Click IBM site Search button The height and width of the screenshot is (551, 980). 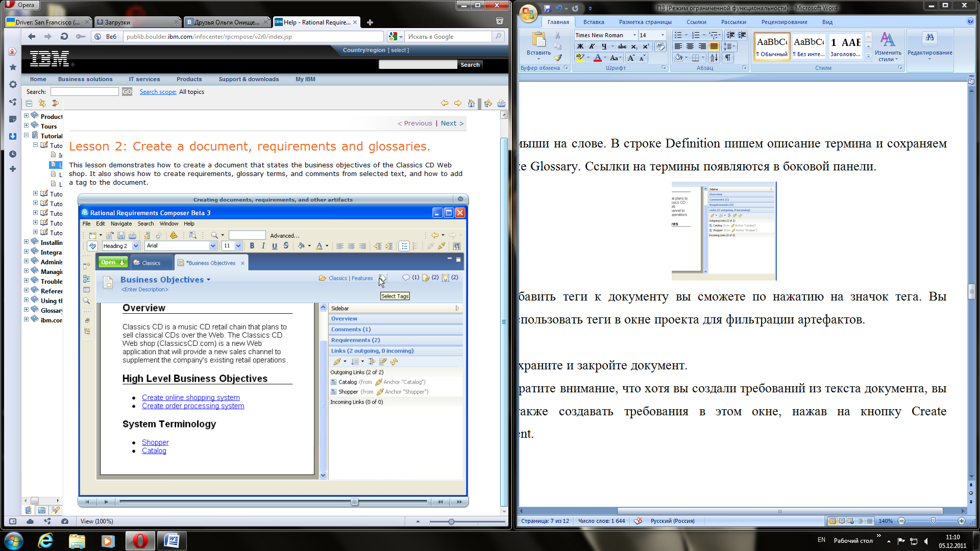pyautogui.click(x=470, y=65)
